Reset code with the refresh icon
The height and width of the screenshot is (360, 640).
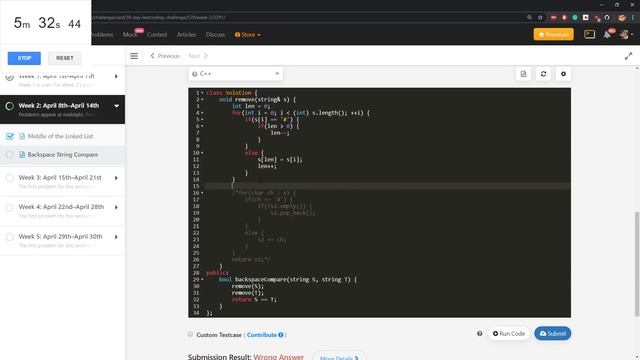pos(543,74)
